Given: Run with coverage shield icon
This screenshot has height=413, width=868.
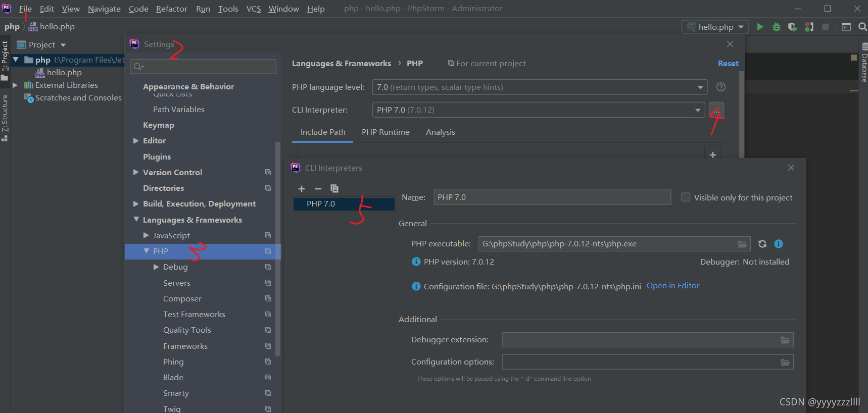Looking at the screenshot, I should click(x=792, y=27).
